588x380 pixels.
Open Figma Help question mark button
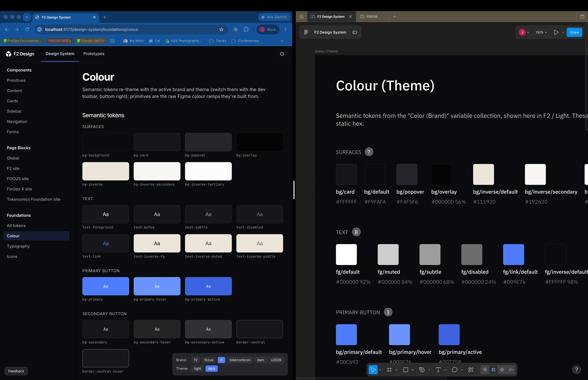[x=576, y=370]
